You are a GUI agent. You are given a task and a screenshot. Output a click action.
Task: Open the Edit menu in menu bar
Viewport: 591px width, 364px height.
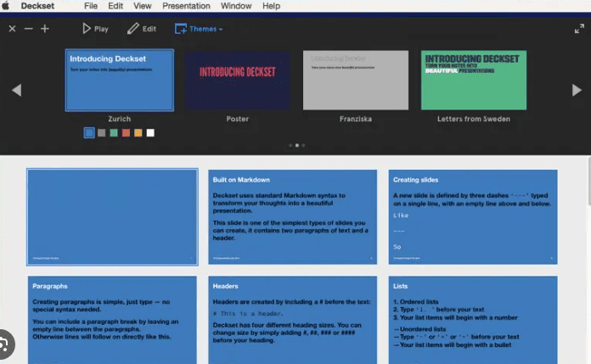click(x=115, y=6)
